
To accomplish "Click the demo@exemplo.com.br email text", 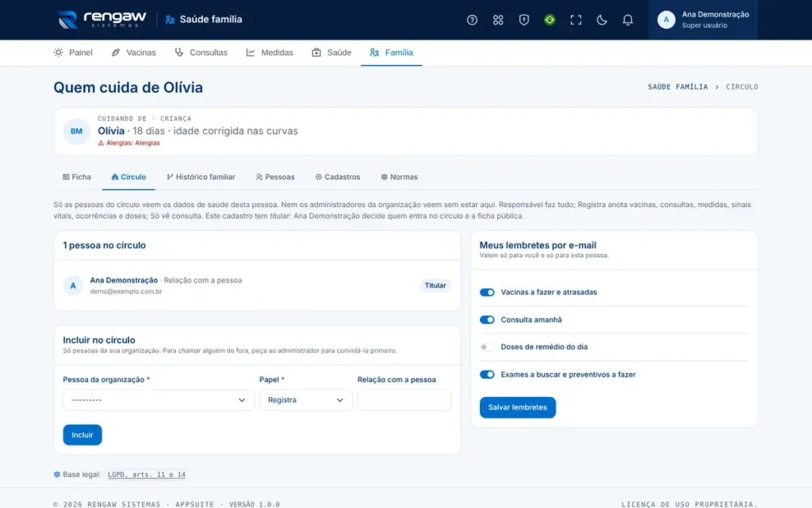I will (x=126, y=291).
